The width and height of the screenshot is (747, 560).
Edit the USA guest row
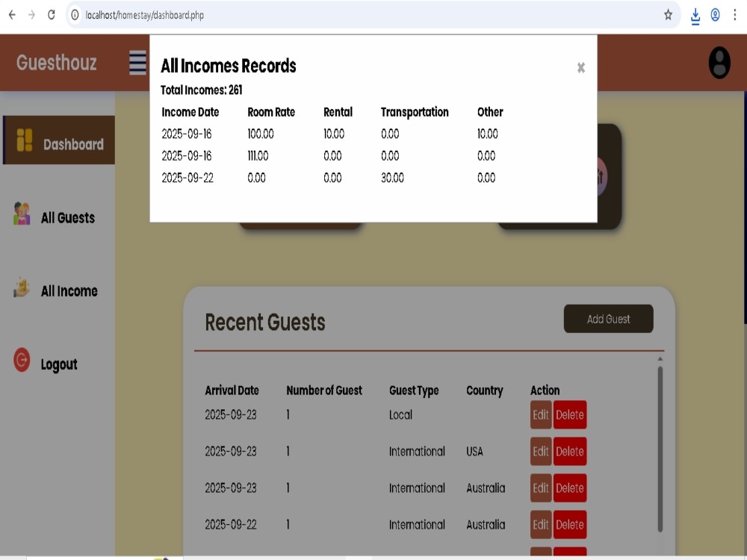click(x=541, y=452)
